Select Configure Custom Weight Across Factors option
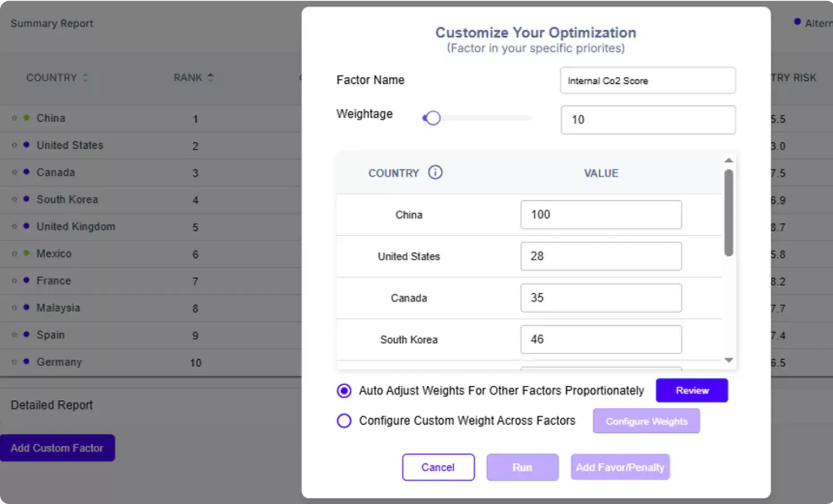The image size is (833, 504). (344, 421)
